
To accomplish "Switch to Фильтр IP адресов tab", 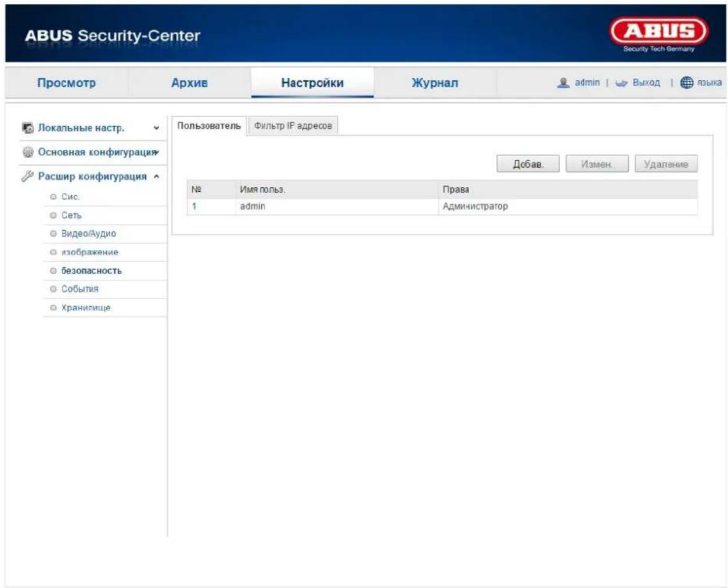I will [293, 126].
